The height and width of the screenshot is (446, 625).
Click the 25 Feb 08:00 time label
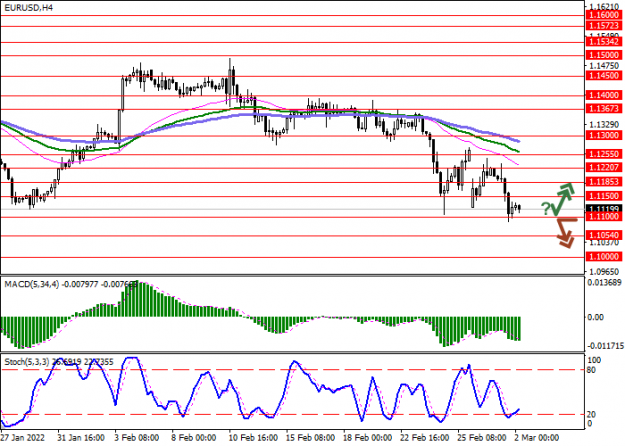(482, 438)
